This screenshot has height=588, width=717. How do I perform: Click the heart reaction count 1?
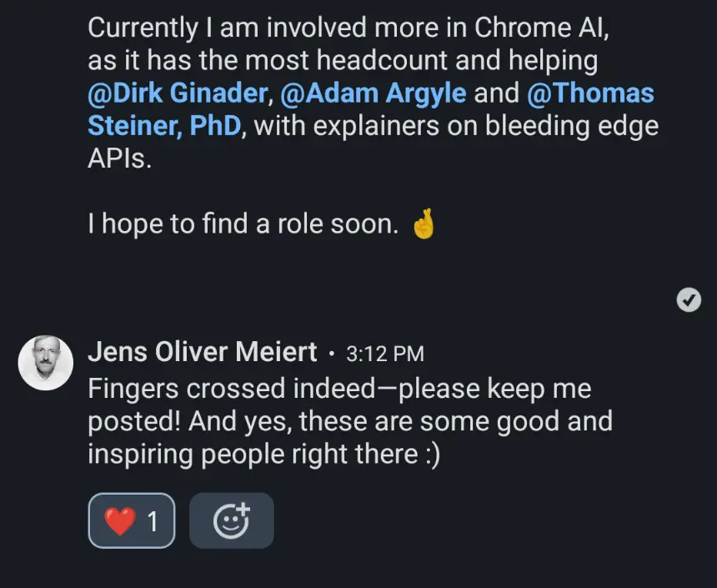pyautogui.click(x=153, y=521)
